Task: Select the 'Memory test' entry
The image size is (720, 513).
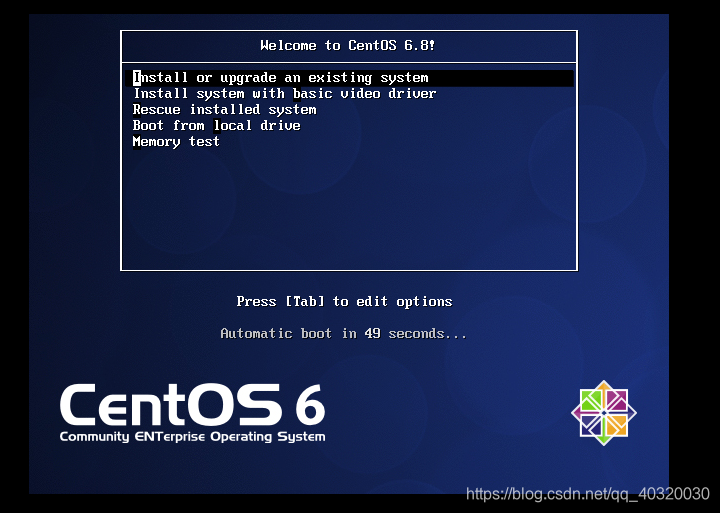Action: point(176,141)
